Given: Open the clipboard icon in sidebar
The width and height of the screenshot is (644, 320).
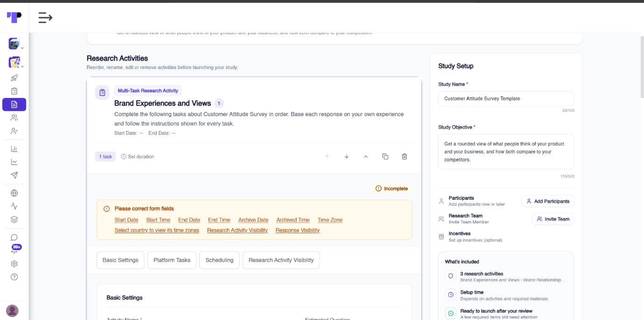Looking at the screenshot, I should click(x=14, y=91).
